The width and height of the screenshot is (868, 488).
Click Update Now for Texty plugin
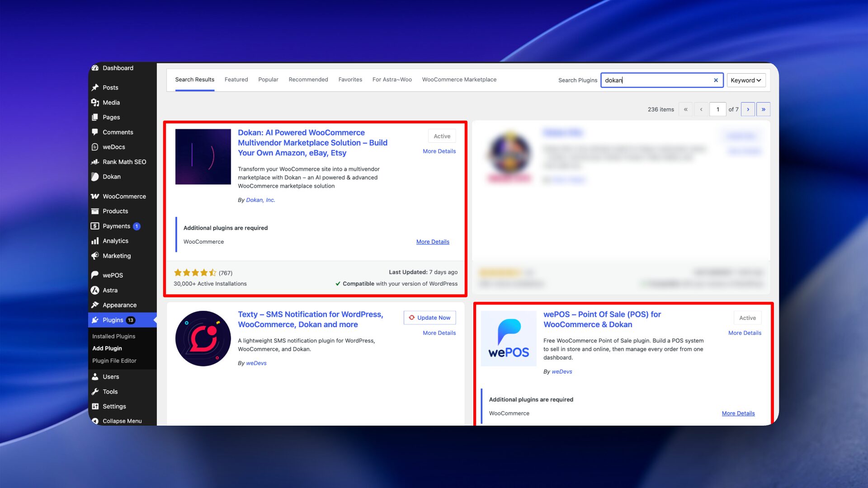(x=429, y=318)
